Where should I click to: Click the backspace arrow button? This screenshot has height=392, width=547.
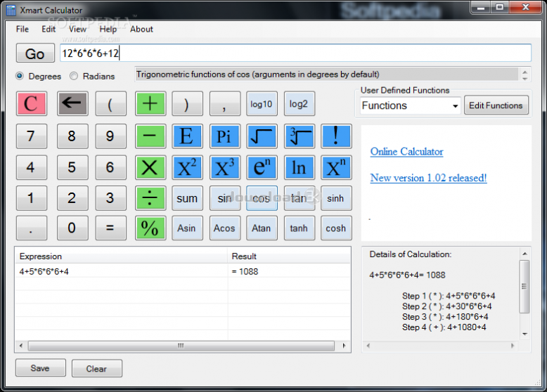click(72, 103)
